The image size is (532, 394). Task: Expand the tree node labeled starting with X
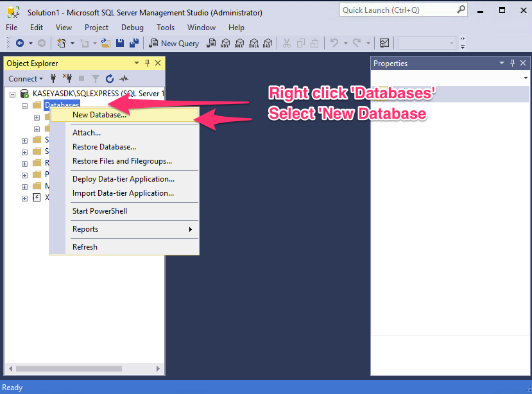[x=24, y=198]
